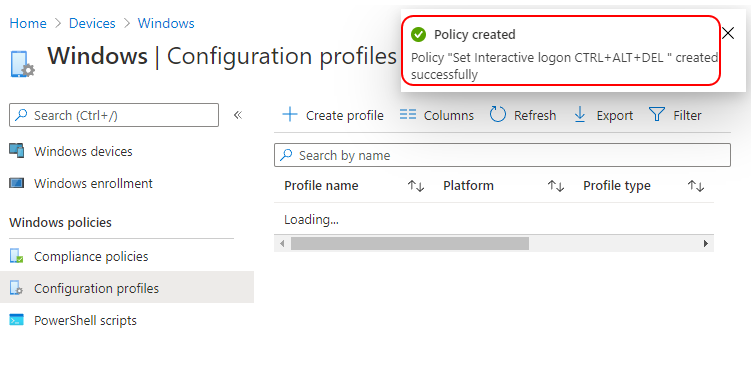Click the Search (Ctrl+/) sidebar field
Viewport: 751px width, 368px height.
tap(114, 115)
